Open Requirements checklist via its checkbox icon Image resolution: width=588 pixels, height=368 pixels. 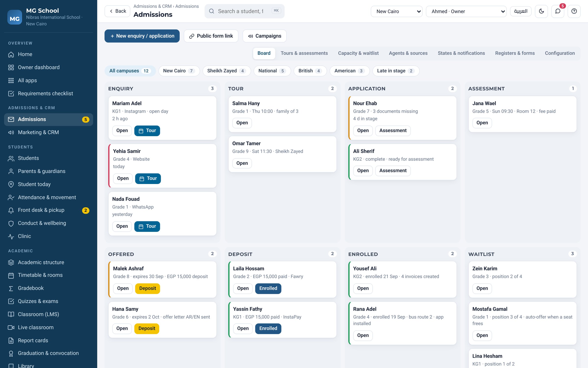11,93
